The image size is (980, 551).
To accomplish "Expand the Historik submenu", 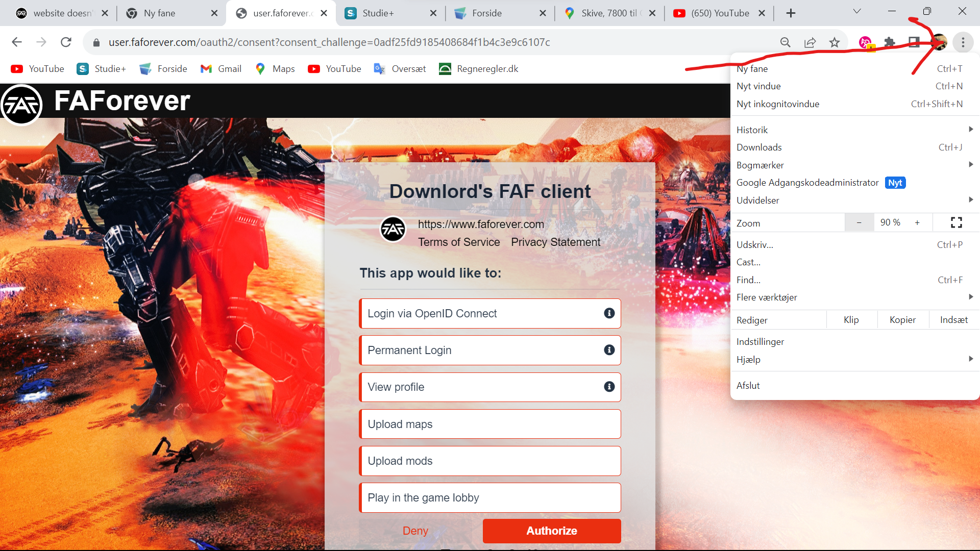I will click(854, 130).
